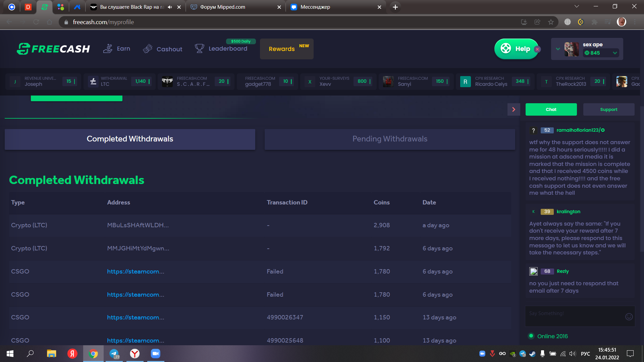Viewport: 644px width, 362px height.
Task: Click Rezly's avatar in the chat
Action: (x=533, y=271)
